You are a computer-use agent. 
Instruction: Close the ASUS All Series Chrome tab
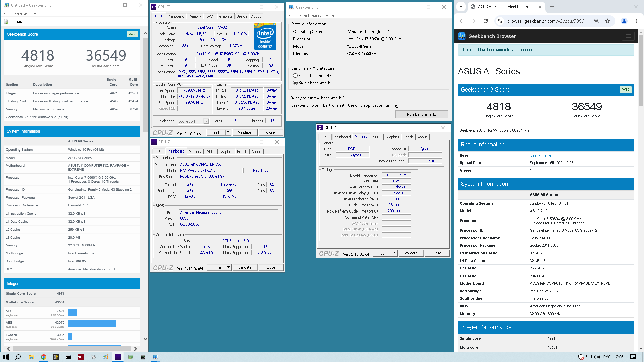(x=540, y=7)
